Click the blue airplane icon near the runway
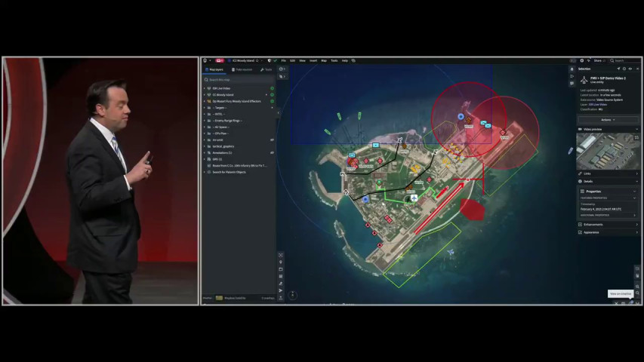644x362 pixels. [x=414, y=198]
